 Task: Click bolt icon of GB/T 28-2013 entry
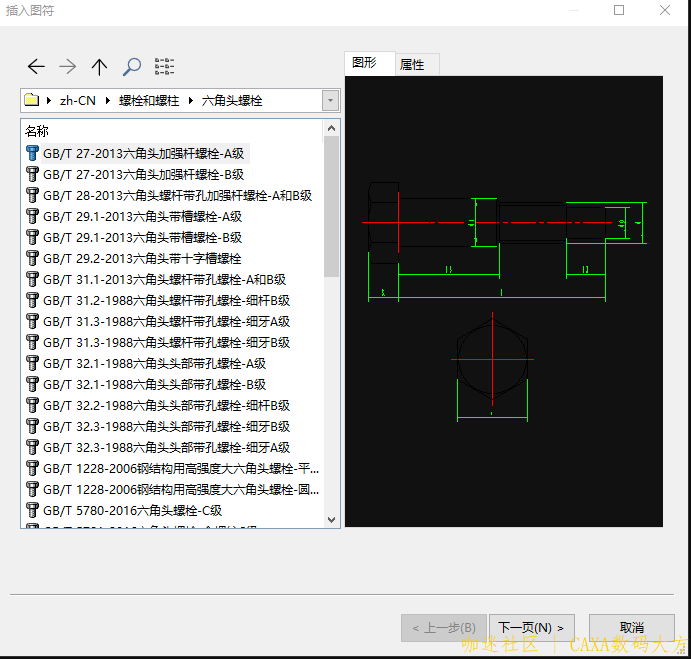pyautogui.click(x=32, y=196)
